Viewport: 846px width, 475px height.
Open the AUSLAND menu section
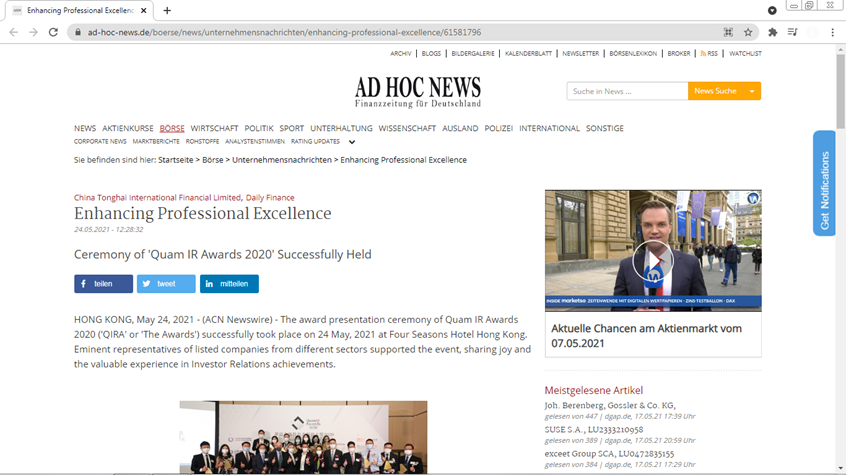tap(460, 128)
